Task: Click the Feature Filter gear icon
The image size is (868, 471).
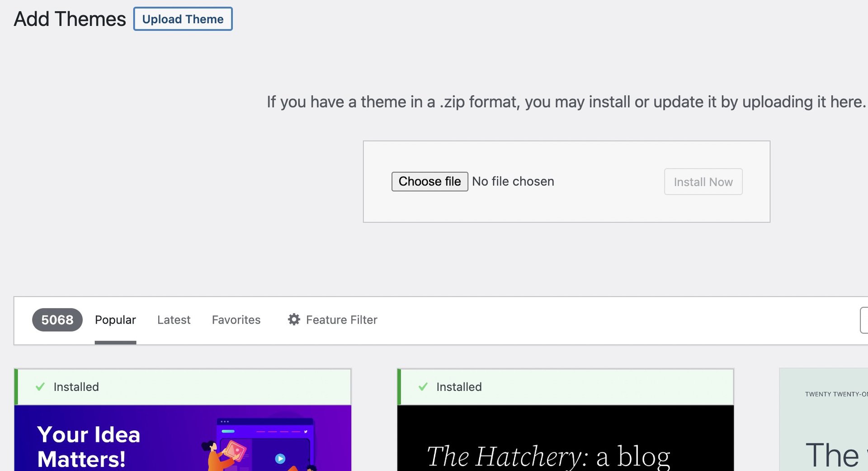Action: (x=294, y=319)
